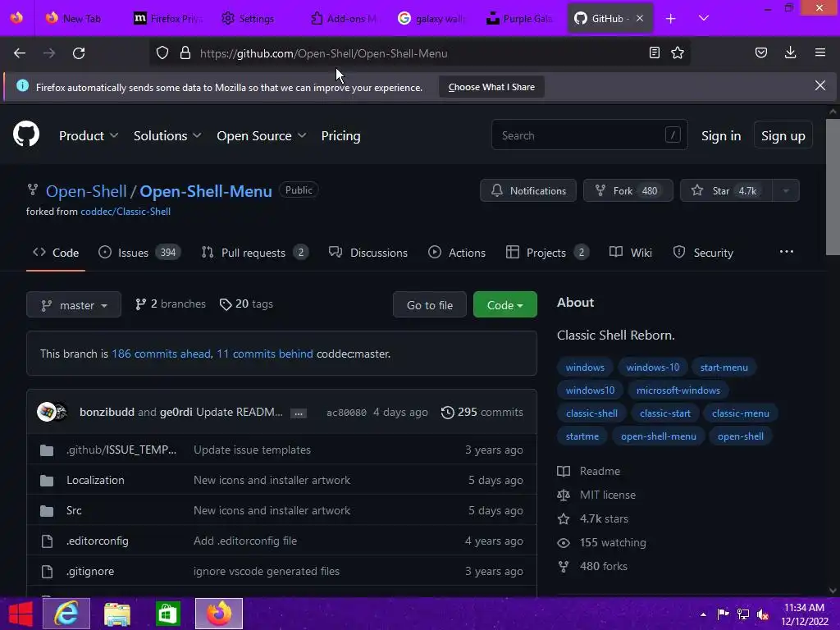The image size is (840, 630).
Task: Open the Firefox downloads icon
Action: point(790,52)
